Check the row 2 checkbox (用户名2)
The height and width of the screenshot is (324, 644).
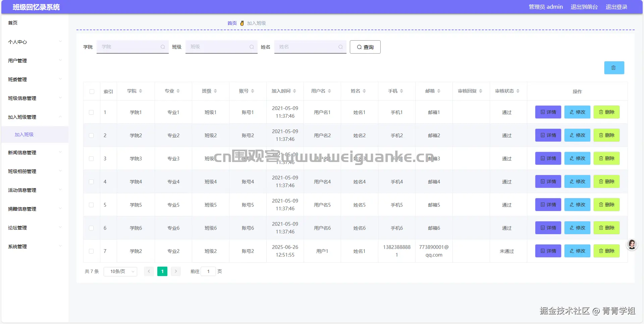point(91,136)
